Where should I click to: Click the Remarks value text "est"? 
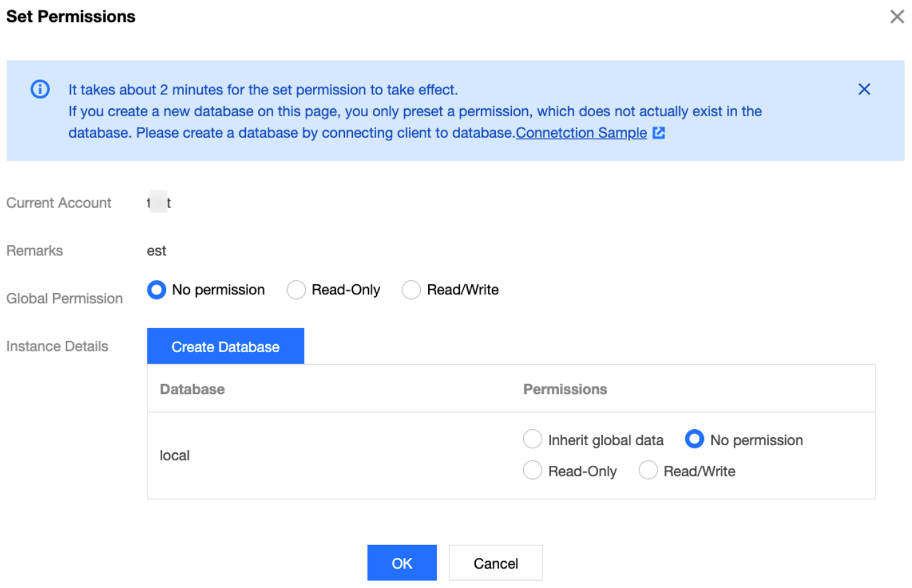tap(157, 251)
